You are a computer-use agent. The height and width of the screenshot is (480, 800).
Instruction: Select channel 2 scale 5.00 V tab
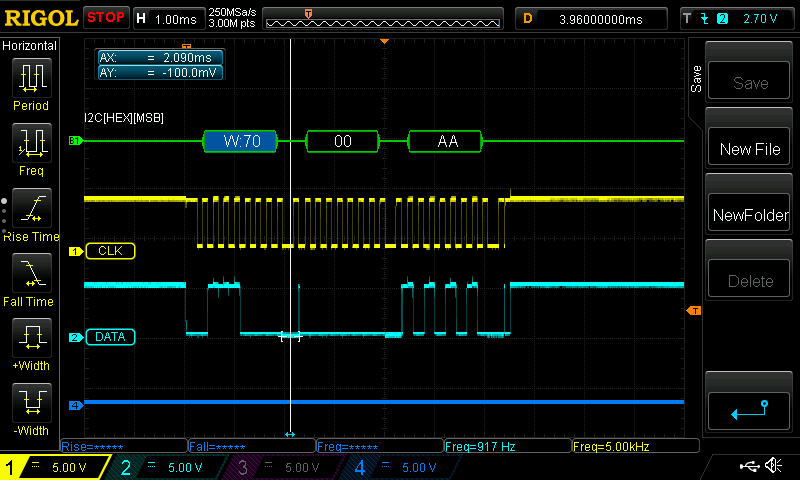tap(166, 467)
